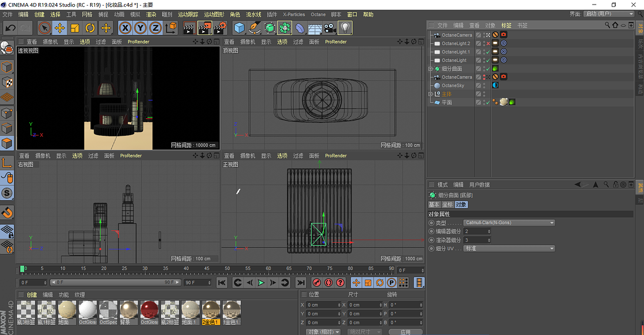
Task: Open 标签 menu in object manager
Action: [506, 25]
